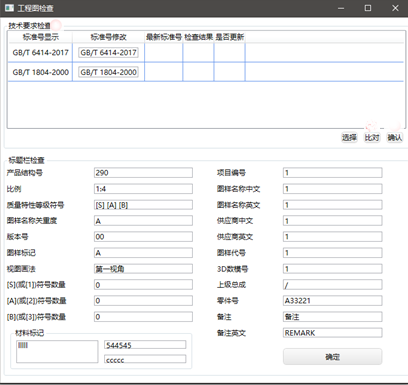Click the 标准号显示 column header
This screenshot has width=408, height=385.
pyautogui.click(x=40, y=37)
